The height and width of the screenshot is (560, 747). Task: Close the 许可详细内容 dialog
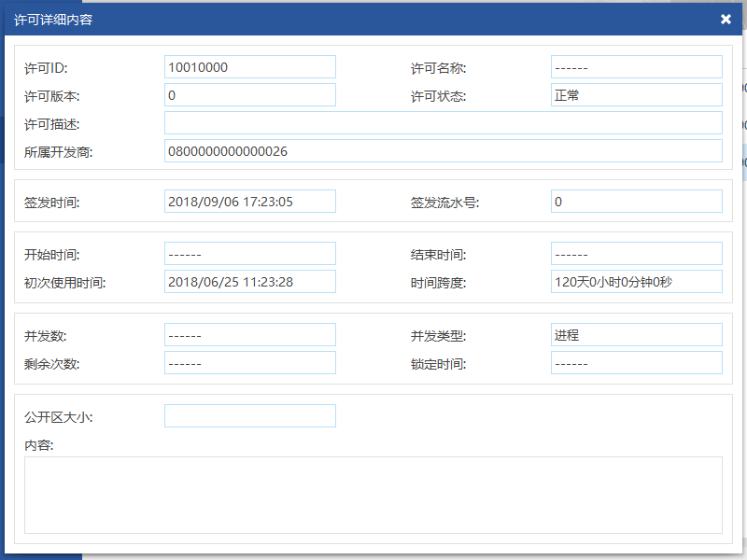click(x=726, y=20)
